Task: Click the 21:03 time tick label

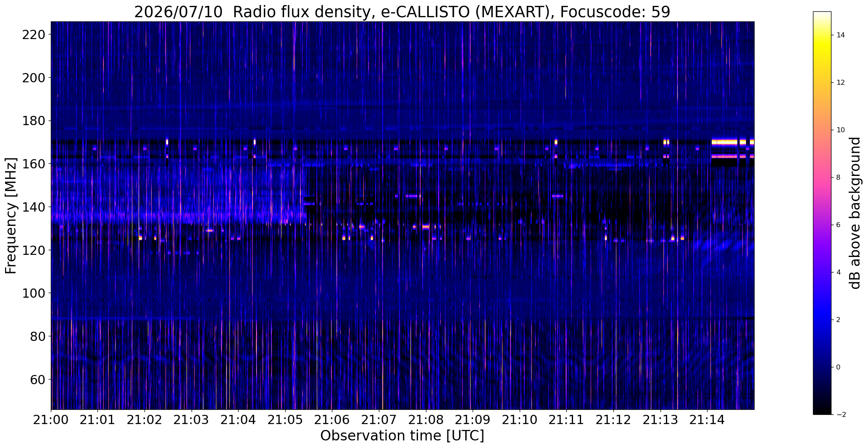Action: 192,420
